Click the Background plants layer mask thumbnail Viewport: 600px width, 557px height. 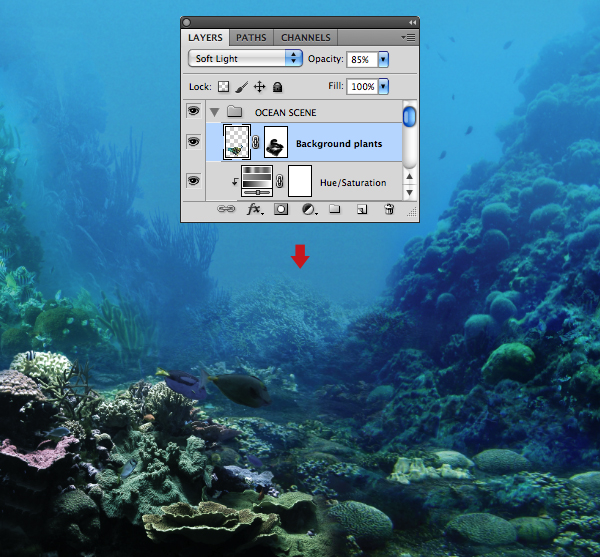tap(276, 142)
